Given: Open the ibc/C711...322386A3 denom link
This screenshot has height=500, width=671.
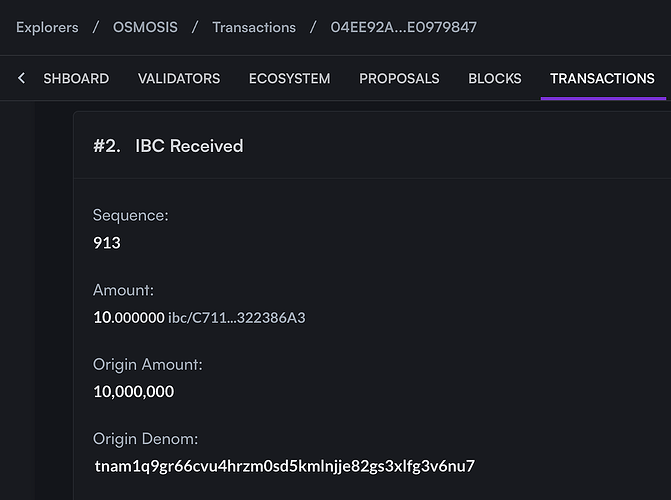Looking at the screenshot, I should 237,318.
